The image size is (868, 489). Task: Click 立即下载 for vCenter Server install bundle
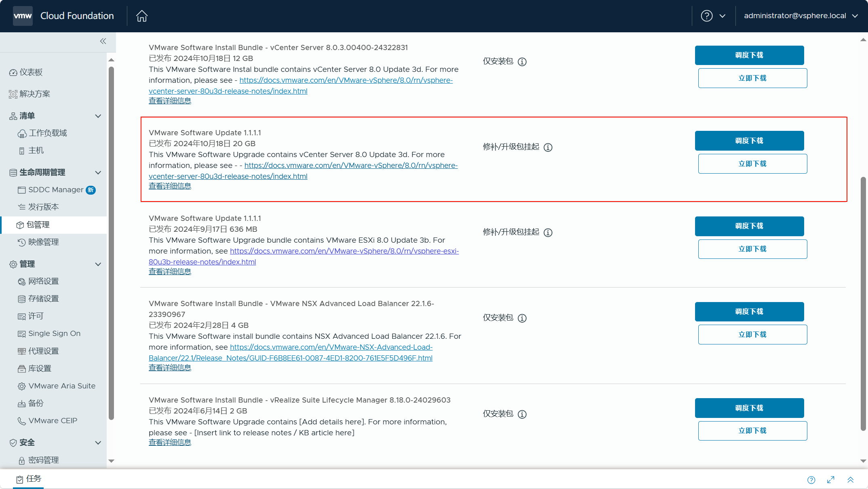752,78
